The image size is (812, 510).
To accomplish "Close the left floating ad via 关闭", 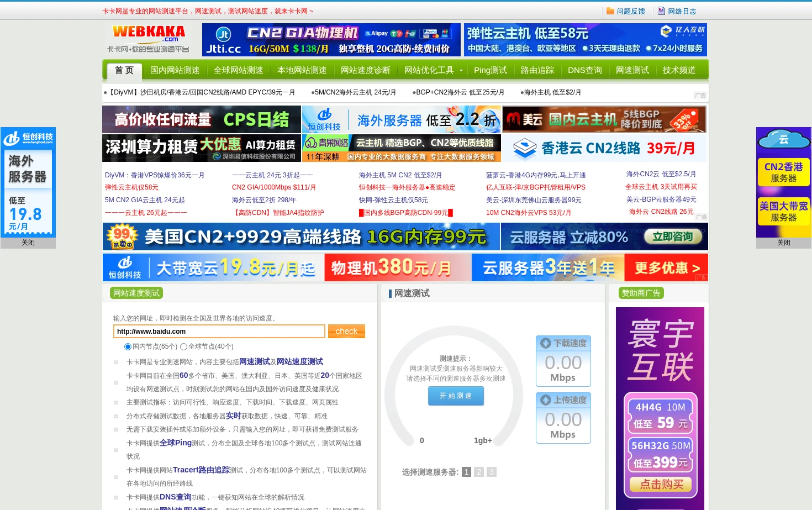I will point(28,243).
